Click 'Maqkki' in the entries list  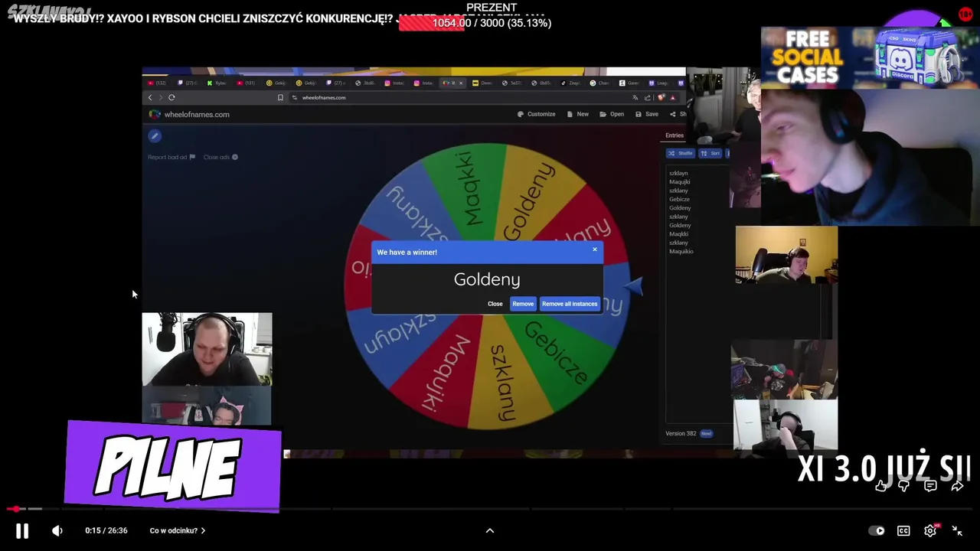(678, 234)
